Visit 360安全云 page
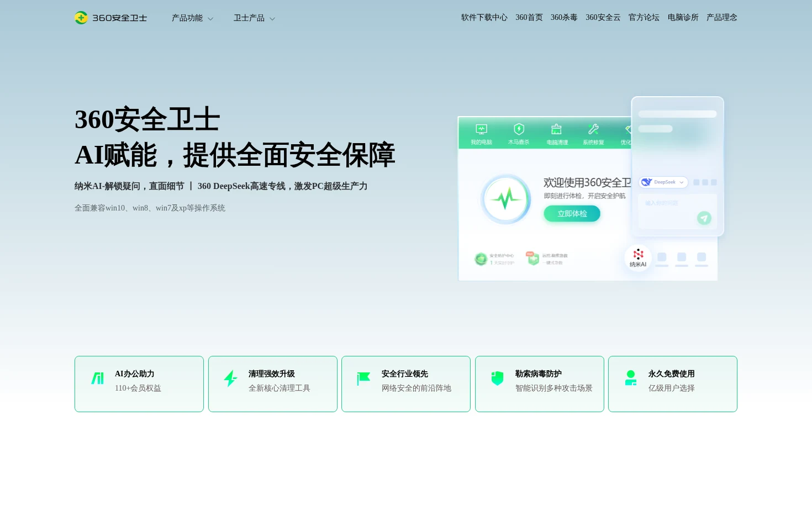 [x=603, y=18]
